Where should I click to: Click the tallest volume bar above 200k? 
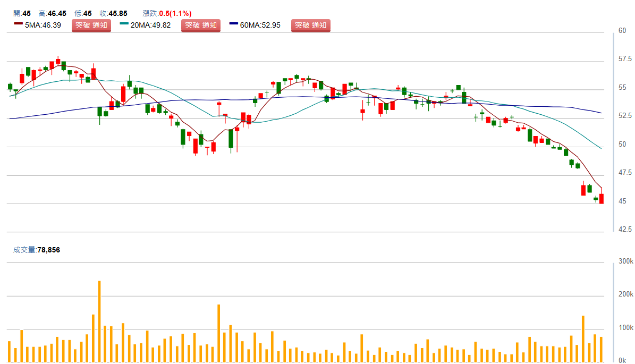click(99, 321)
